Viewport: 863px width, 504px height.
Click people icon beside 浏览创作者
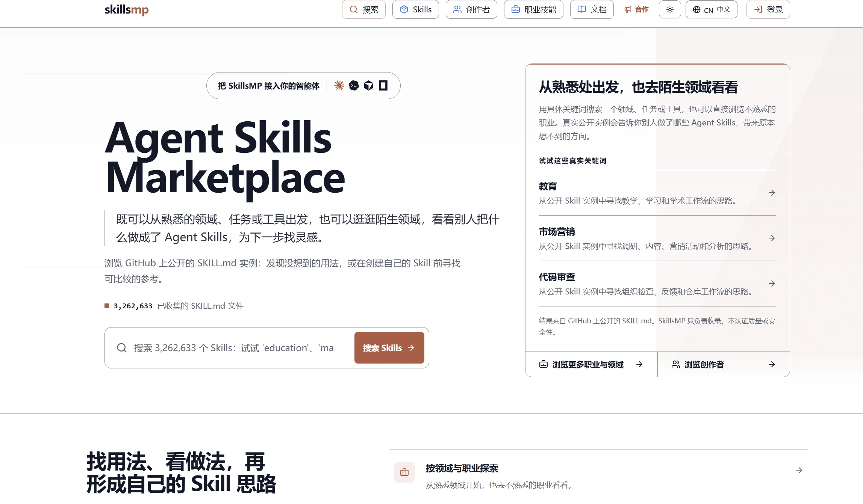[x=676, y=364]
